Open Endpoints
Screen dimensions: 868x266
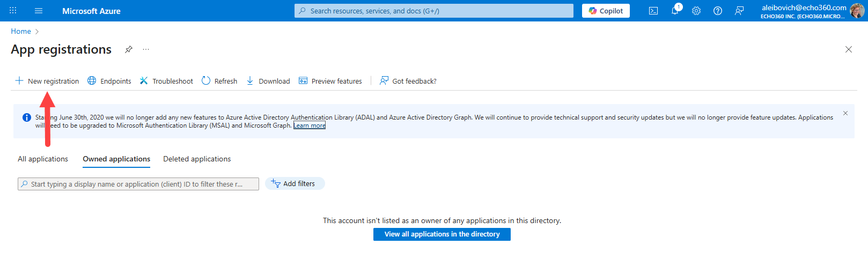tap(109, 81)
